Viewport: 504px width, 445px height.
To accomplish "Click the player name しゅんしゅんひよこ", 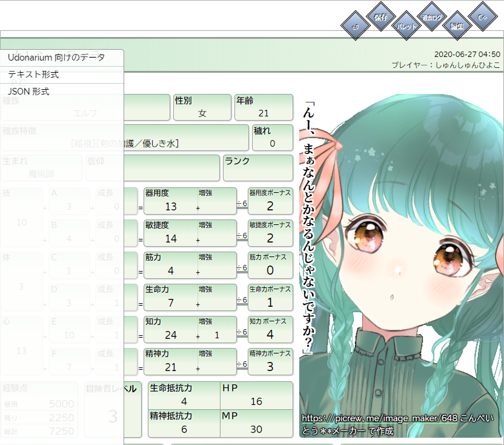I will 468,65.
